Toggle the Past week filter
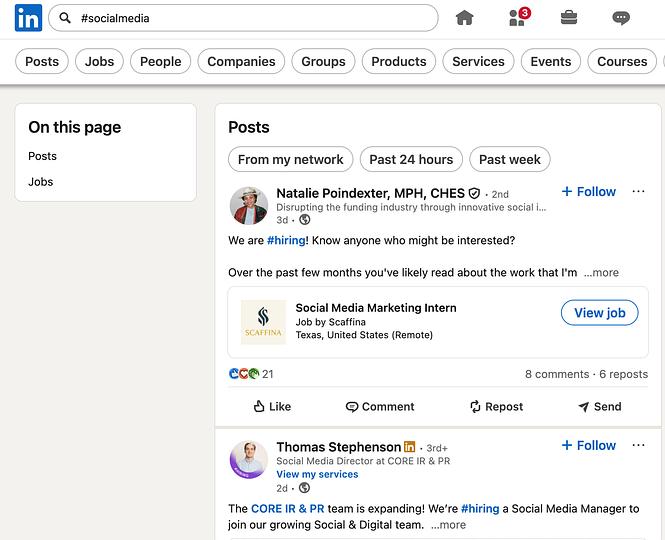This screenshot has height=540, width=665. [510, 159]
